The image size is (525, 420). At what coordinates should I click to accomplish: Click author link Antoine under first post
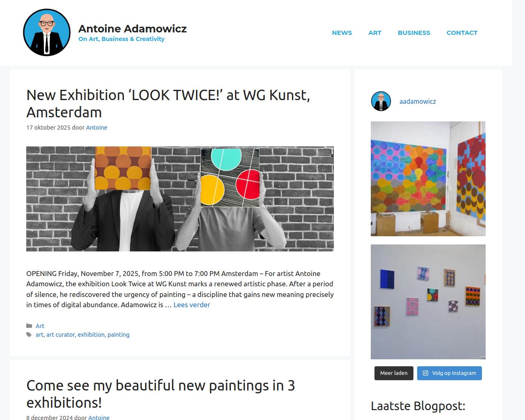pyautogui.click(x=96, y=128)
